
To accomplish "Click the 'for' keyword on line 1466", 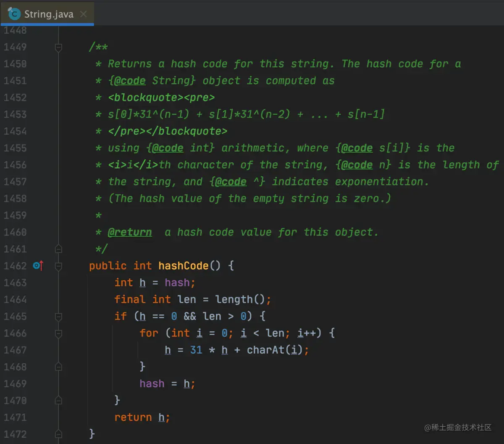I will coord(149,333).
